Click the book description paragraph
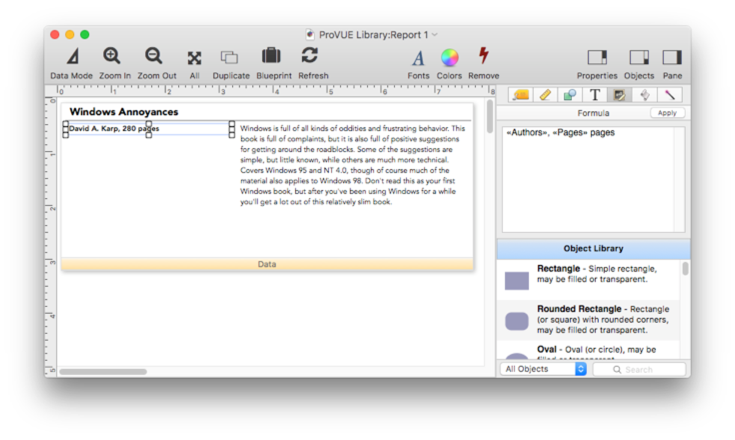Screen dimensions: 735x440 click(352, 165)
